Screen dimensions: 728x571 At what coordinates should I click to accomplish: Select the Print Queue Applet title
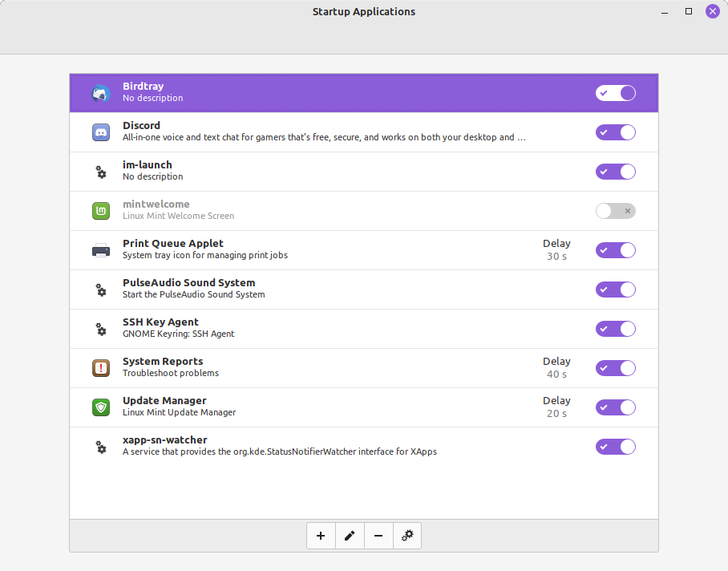pos(172,243)
